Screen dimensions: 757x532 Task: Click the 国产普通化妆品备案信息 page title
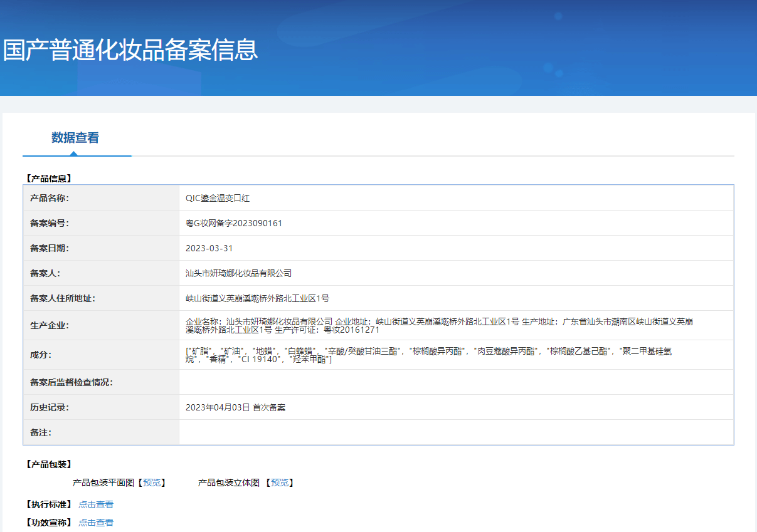click(130, 50)
